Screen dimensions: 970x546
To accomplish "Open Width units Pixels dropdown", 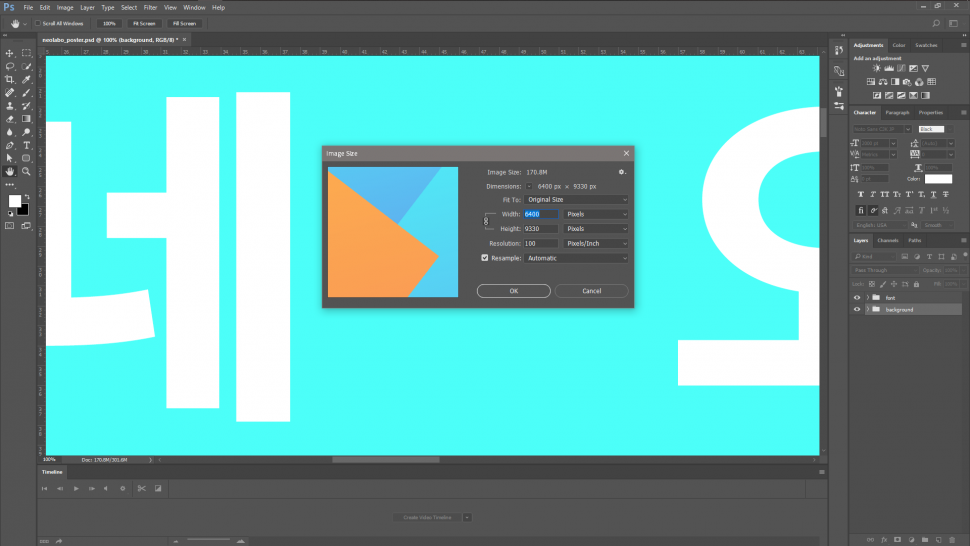I will (596, 214).
